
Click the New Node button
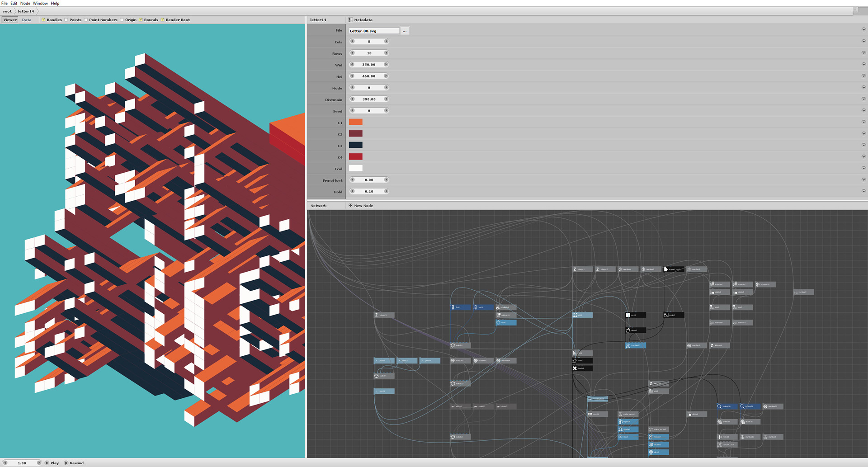coord(361,205)
